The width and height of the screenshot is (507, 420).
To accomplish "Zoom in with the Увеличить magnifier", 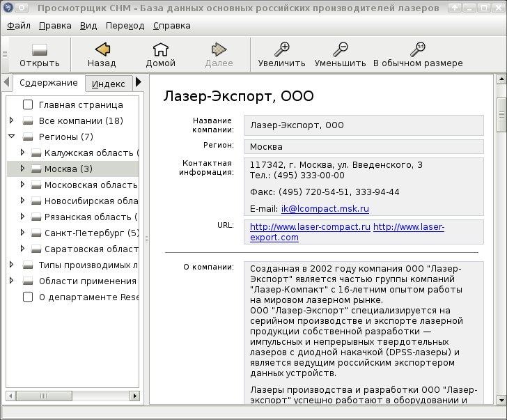I will pyautogui.click(x=281, y=49).
